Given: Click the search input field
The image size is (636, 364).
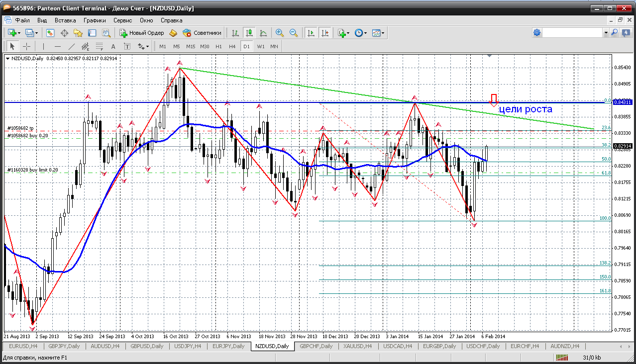Looking at the screenshot, I should coord(572,32).
